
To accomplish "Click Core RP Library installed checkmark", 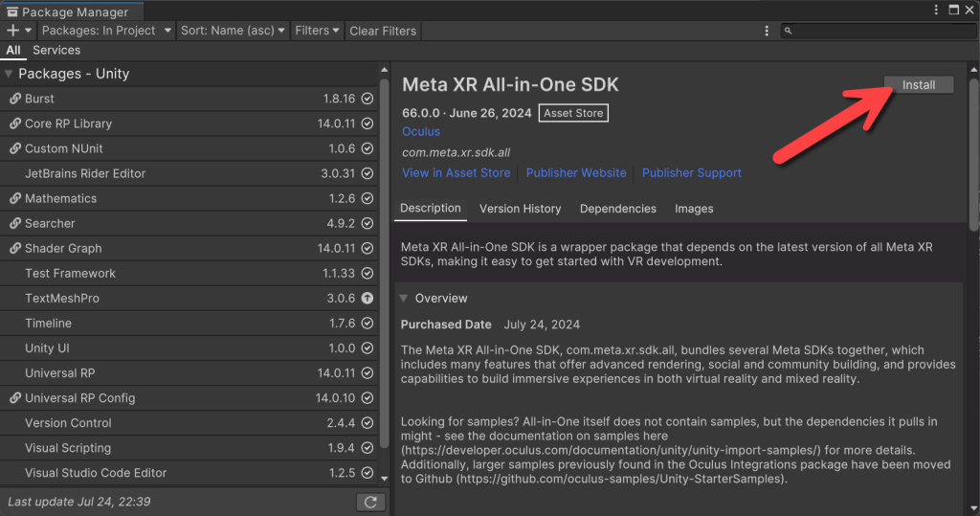I will point(367,123).
